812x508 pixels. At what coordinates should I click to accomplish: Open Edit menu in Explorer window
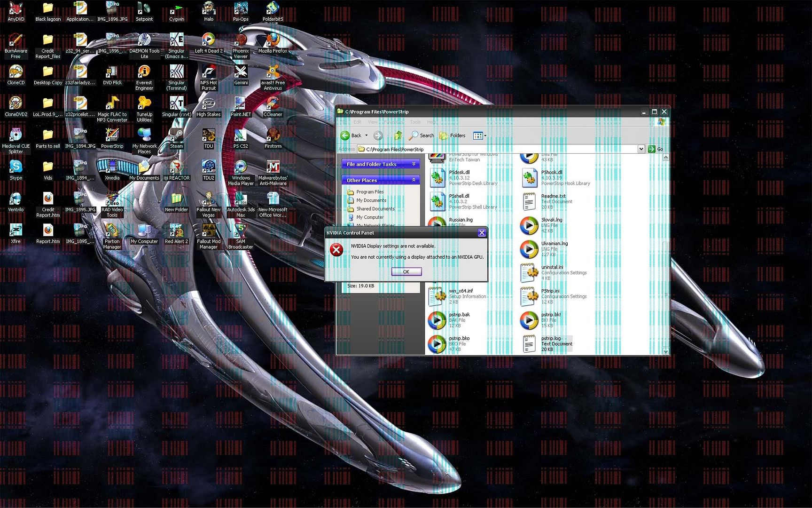pos(358,122)
